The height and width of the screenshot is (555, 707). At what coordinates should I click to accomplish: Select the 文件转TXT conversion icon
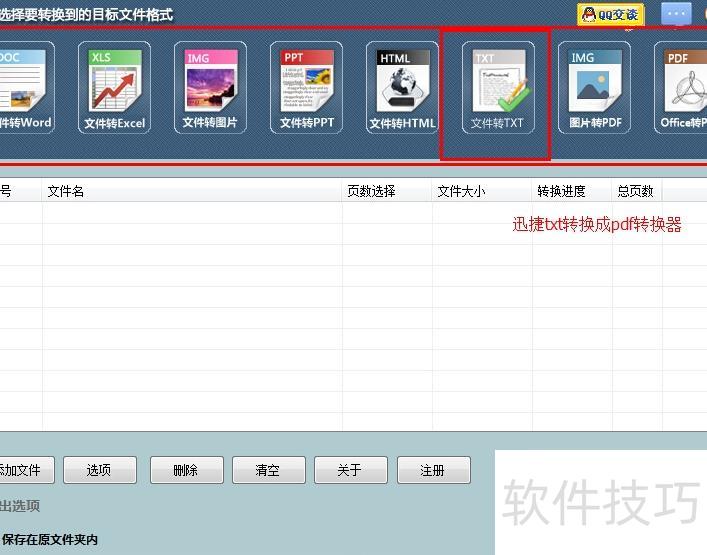point(497,88)
